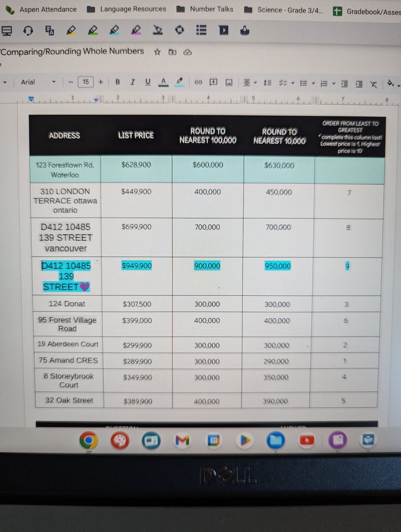Viewport: 401px width, 532px height.
Task: Click the insert image icon
Action: click(229, 82)
